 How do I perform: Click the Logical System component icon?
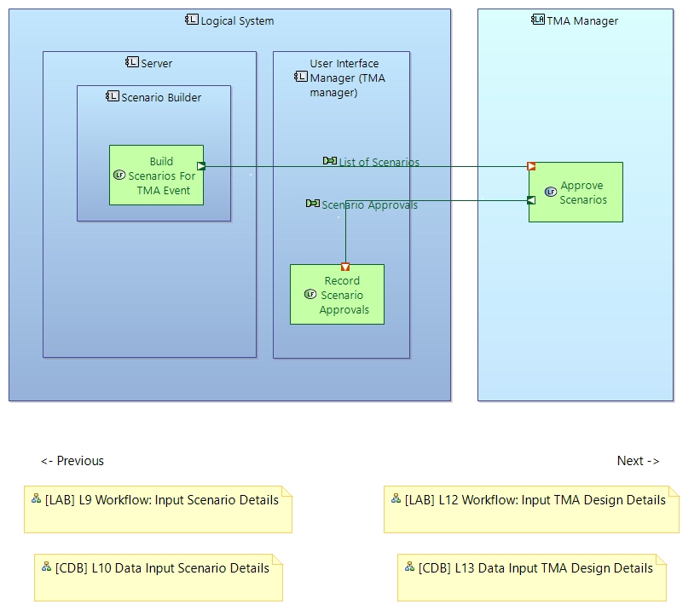click(x=192, y=20)
